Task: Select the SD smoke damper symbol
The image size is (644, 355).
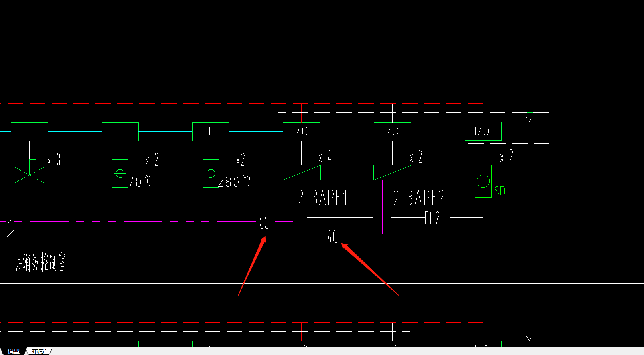Action: click(483, 181)
